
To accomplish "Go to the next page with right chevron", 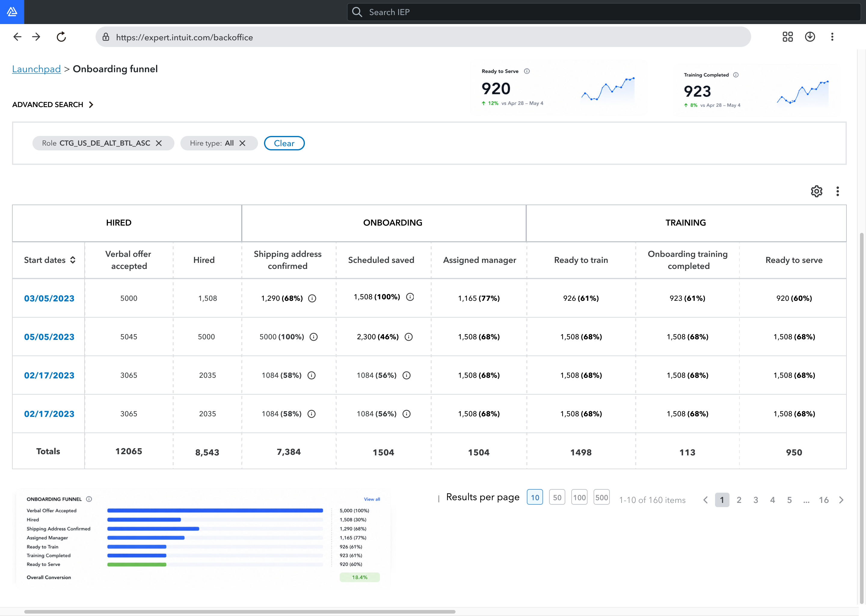I will [x=841, y=500].
